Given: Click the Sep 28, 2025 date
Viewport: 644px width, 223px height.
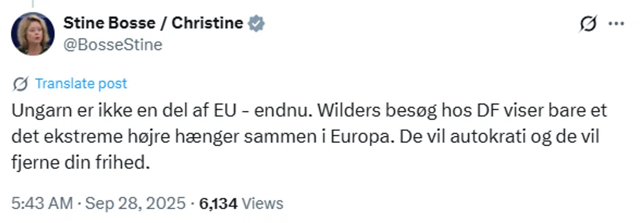Looking at the screenshot, I should (135, 203).
